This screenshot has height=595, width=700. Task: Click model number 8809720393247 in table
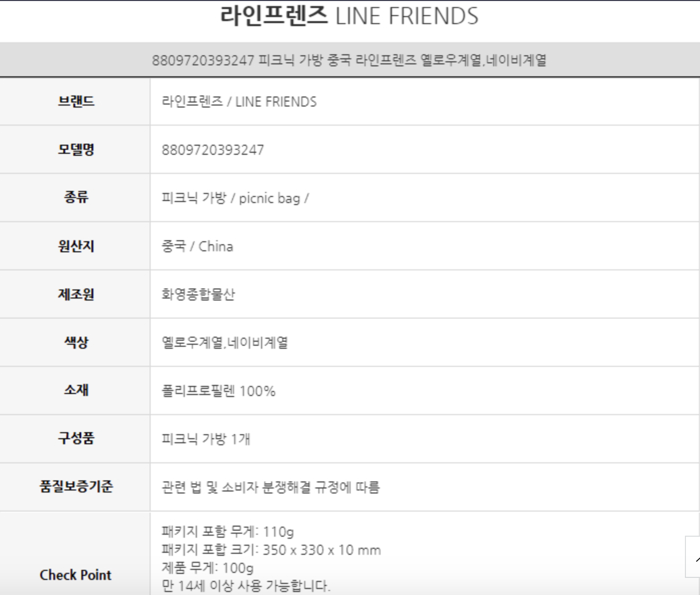[212, 150]
